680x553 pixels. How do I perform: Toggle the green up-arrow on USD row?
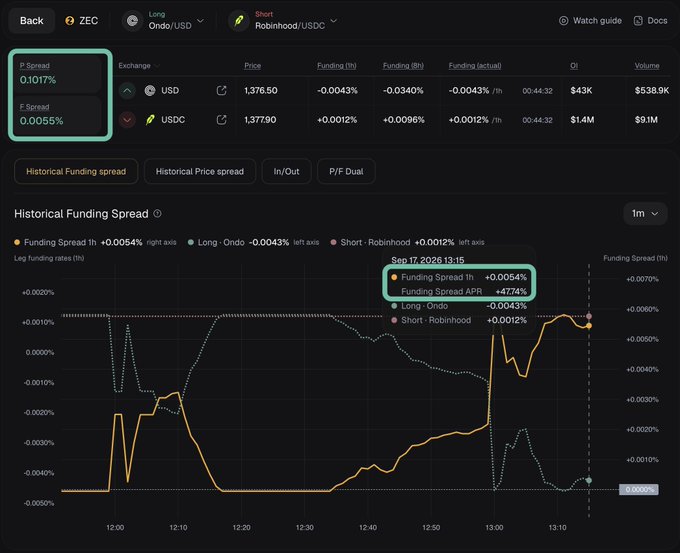pos(127,91)
